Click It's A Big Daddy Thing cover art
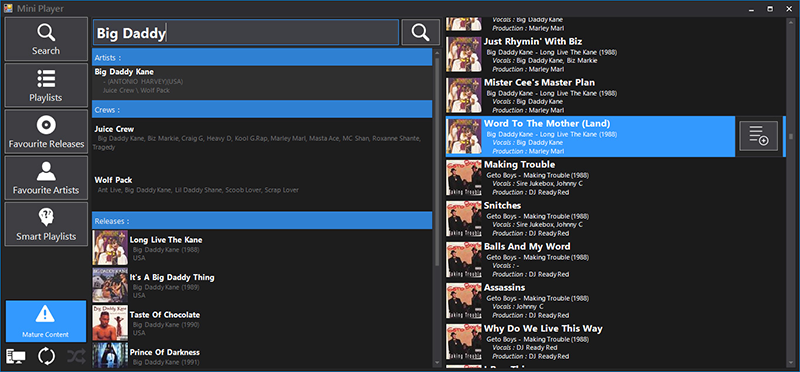The width and height of the screenshot is (800, 372). pyautogui.click(x=110, y=285)
